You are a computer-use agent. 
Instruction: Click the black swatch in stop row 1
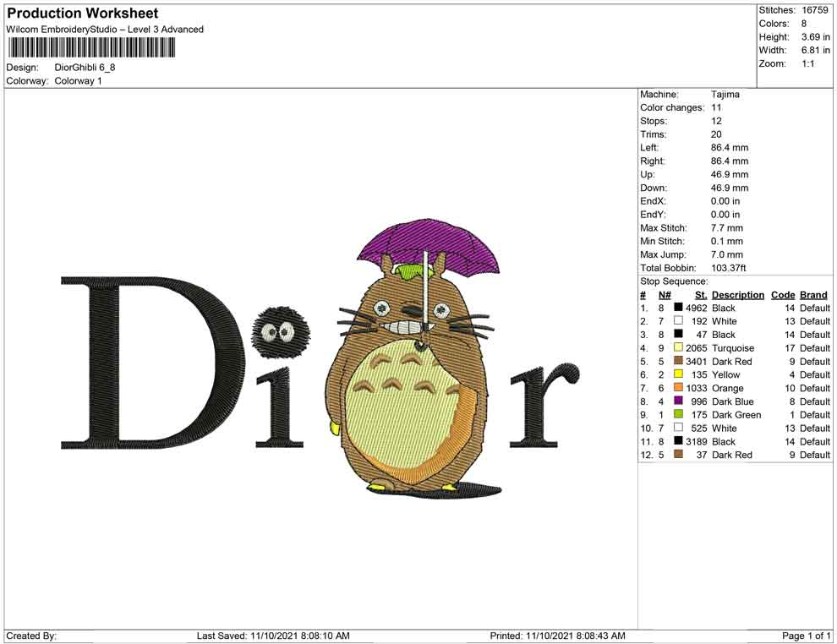coord(678,308)
